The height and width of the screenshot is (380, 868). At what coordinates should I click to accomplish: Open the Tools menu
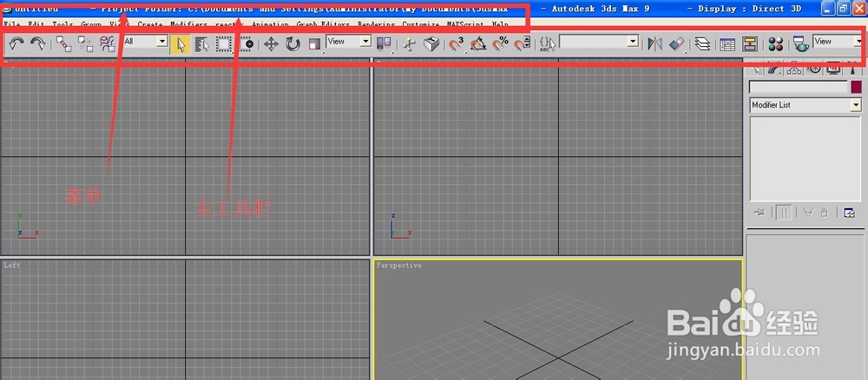pos(62,25)
